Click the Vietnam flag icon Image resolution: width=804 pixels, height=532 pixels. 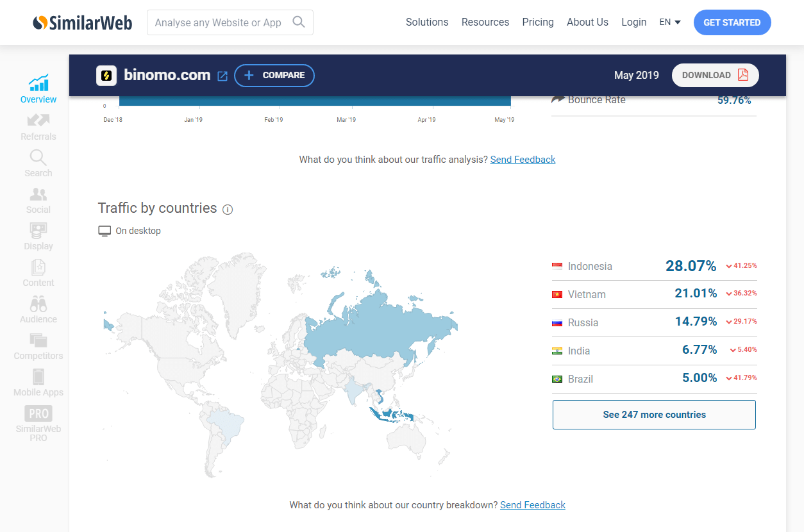(557, 294)
